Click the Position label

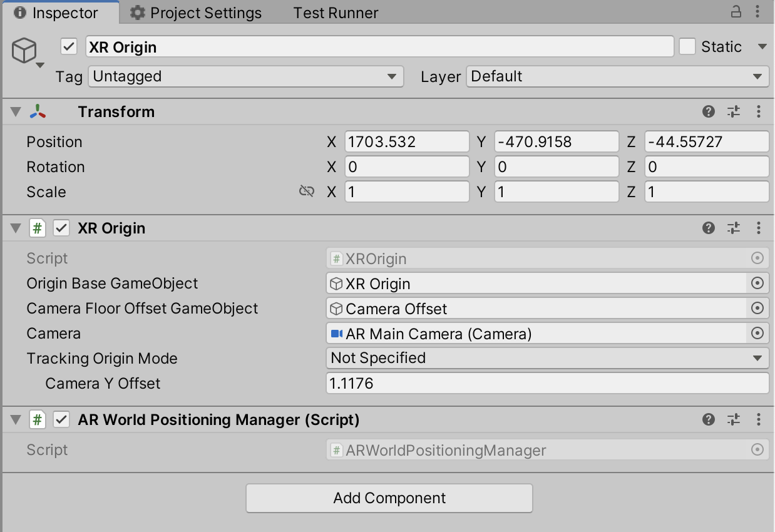(x=54, y=142)
